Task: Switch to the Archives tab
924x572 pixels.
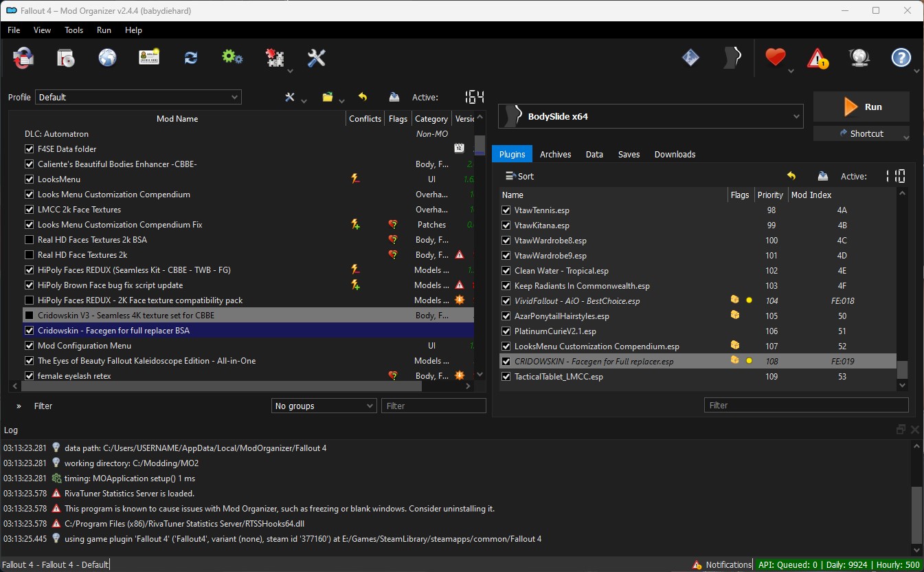Action: click(555, 155)
